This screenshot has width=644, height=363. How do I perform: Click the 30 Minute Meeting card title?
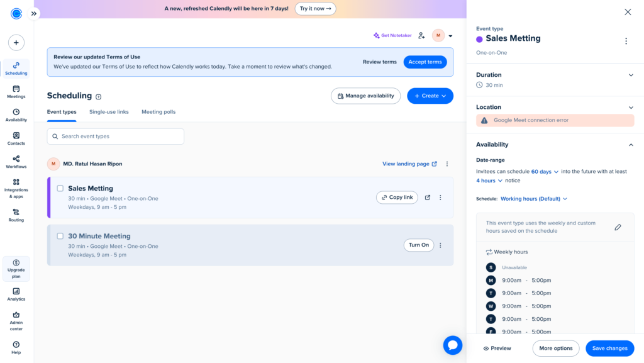tap(99, 236)
